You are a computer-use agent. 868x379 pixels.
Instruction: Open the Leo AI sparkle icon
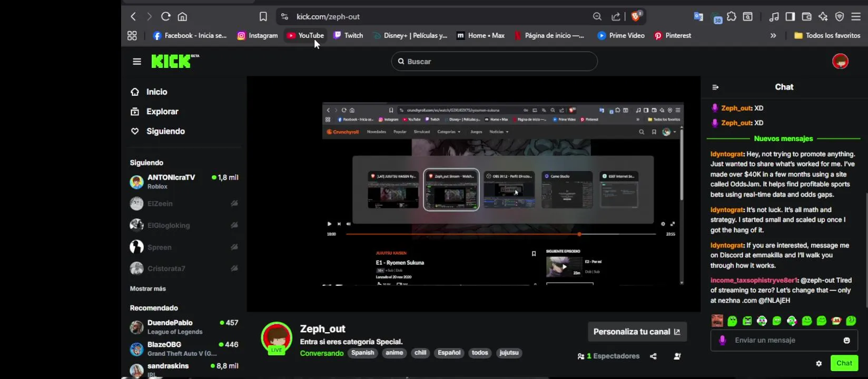point(823,17)
